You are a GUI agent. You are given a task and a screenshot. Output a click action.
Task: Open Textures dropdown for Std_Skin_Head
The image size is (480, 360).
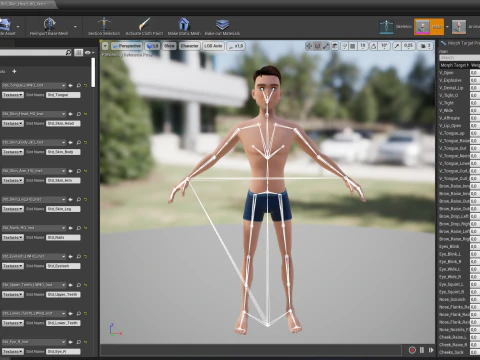point(13,123)
